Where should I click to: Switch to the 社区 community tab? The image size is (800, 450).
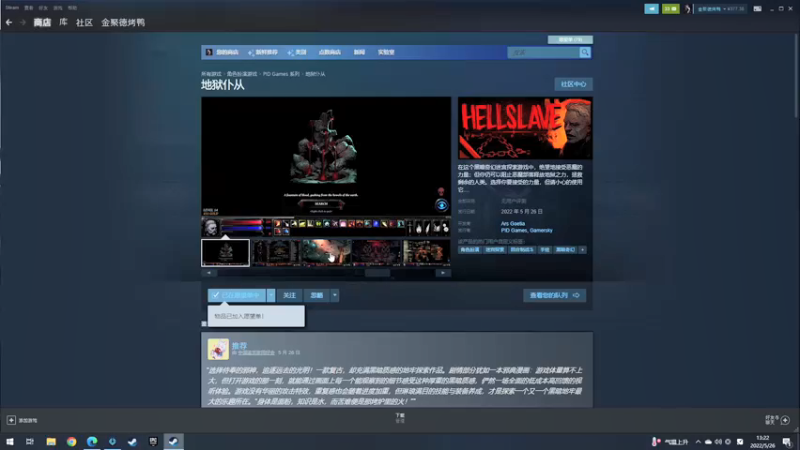84,22
